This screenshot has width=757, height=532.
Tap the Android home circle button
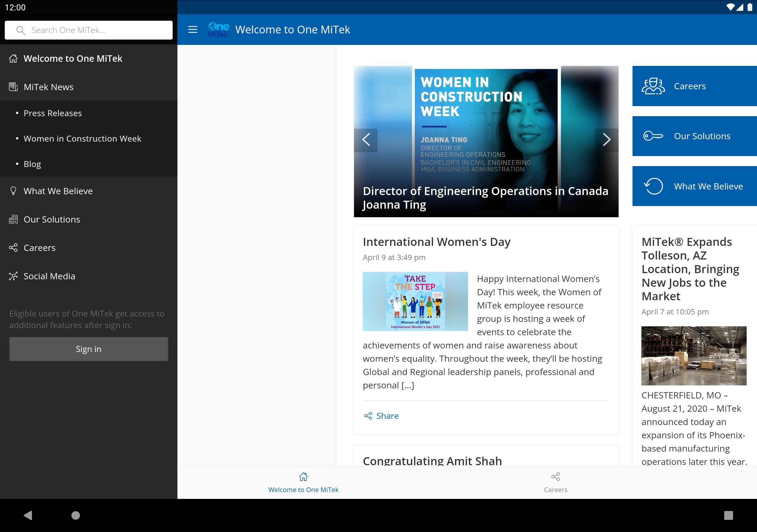[x=76, y=515]
